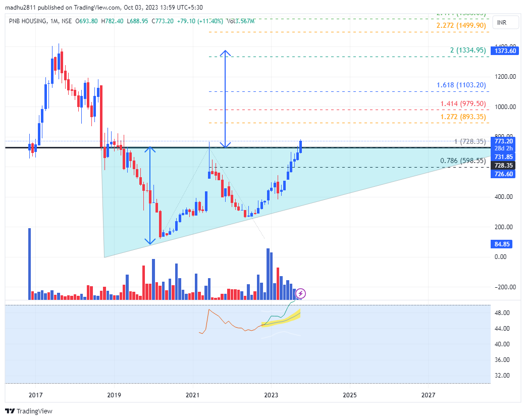Image resolution: width=526 pixels, height=420 pixels.
Task: Click the close price C773.20 value
Action: [163, 21]
